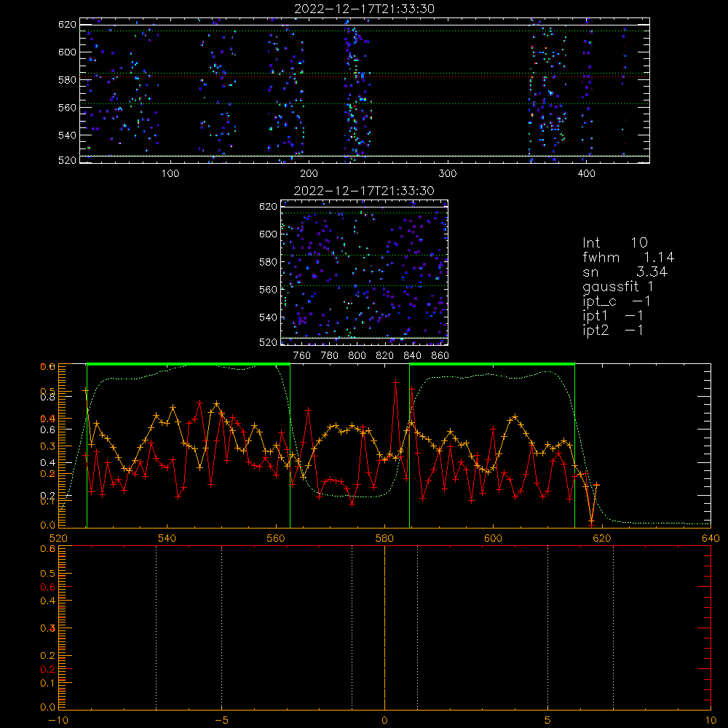Click the 0 tick on bottom plot x-axis
Screen dimensions: 728x728
(384, 721)
